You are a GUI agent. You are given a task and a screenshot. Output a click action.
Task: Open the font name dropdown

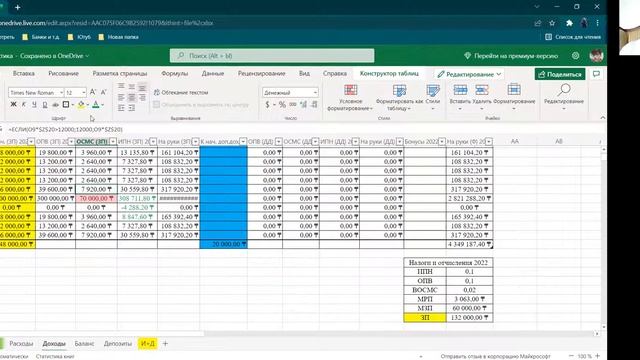61,93
